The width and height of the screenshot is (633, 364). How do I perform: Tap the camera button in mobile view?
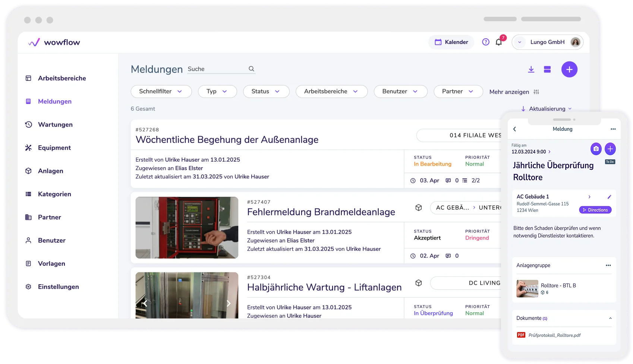tap(596, 149)
